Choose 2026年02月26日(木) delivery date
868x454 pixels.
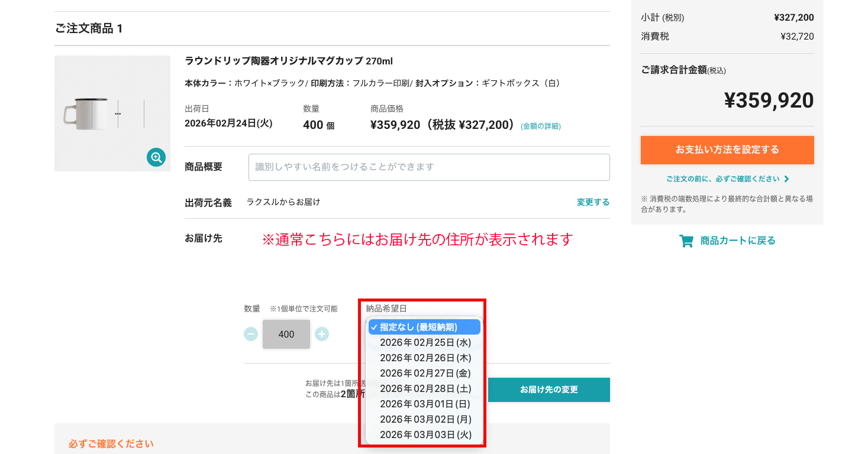point(424,358)
